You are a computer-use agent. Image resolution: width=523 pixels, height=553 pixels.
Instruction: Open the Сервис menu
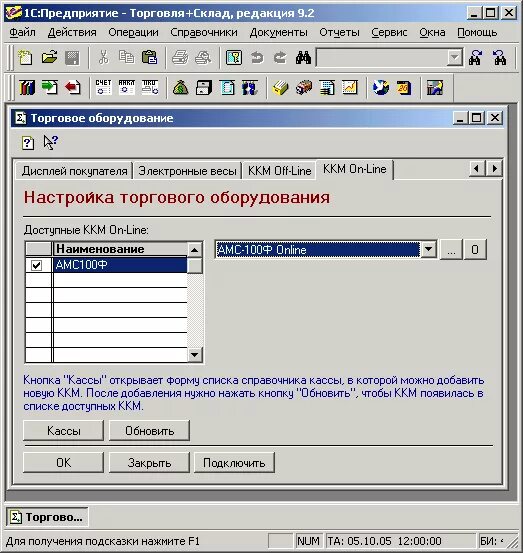(389, 32)
